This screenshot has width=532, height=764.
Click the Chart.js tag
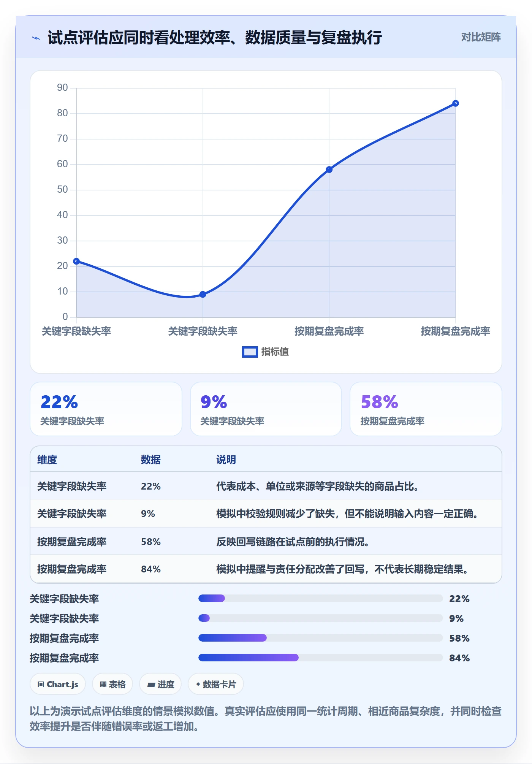(58, 684)
